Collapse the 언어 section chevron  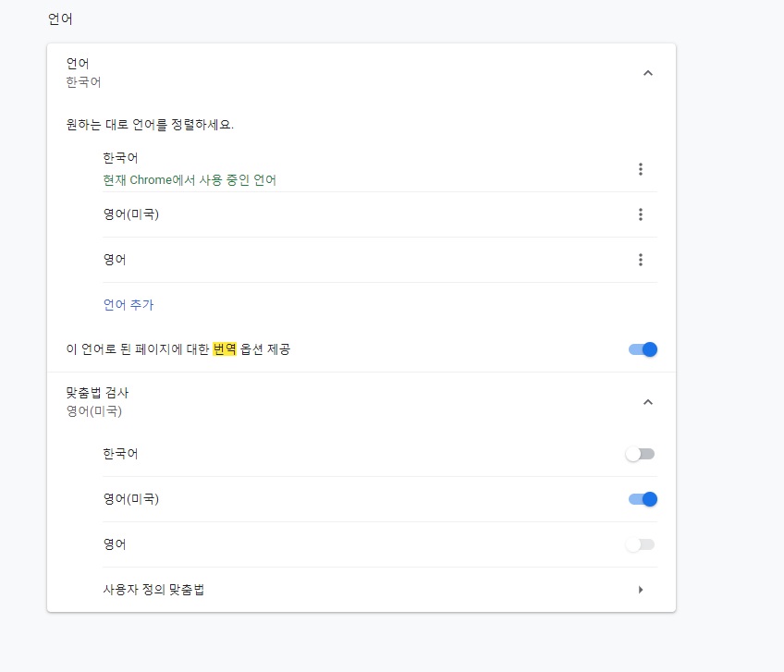tap(647, 73)
